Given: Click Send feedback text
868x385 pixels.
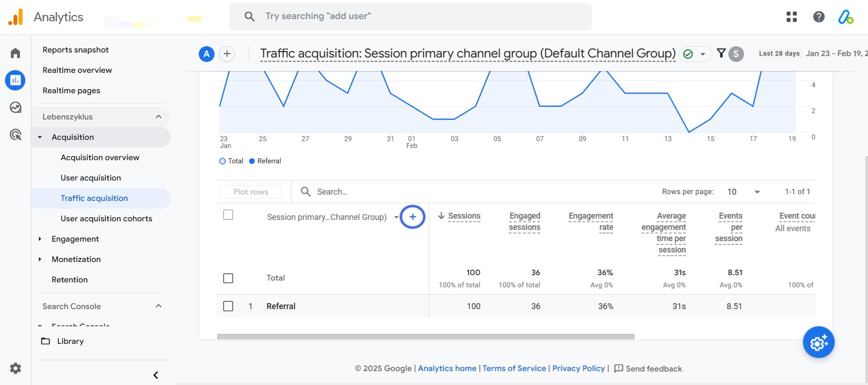Looking at the screenshot, I should (654, 369).
